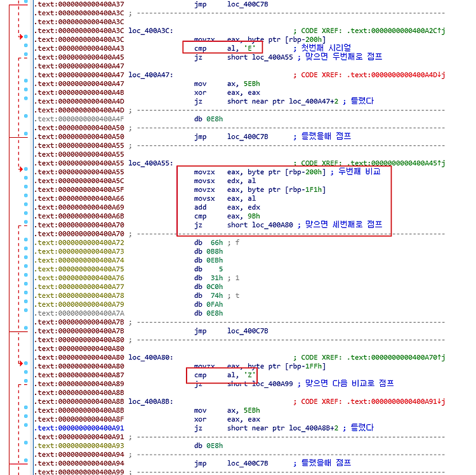The image size is (476, 475).
Task: Select the cmp al, 'Z' instruction
Action: tap(224, 375)
